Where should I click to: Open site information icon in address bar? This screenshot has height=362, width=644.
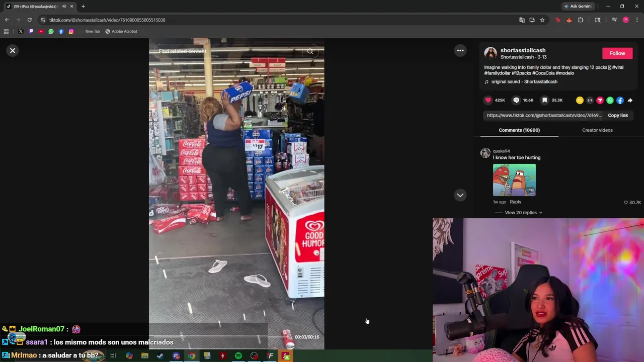click(43, 20)
